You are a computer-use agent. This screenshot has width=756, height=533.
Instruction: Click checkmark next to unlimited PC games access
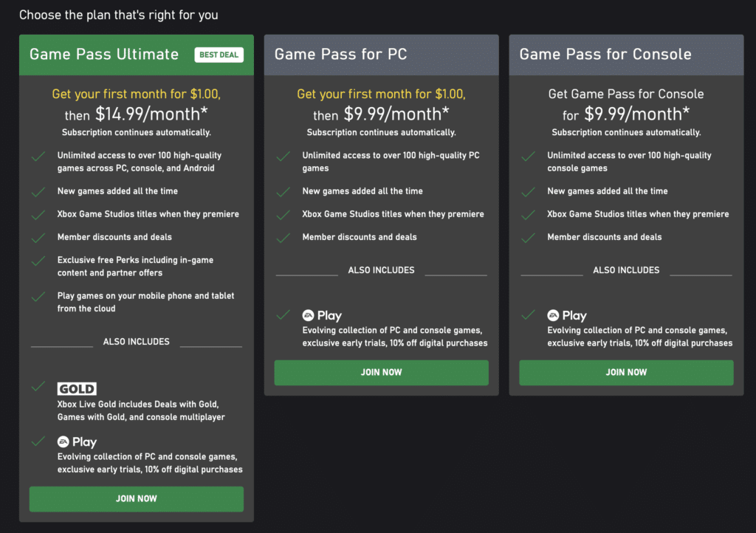(x=283, y=156)
